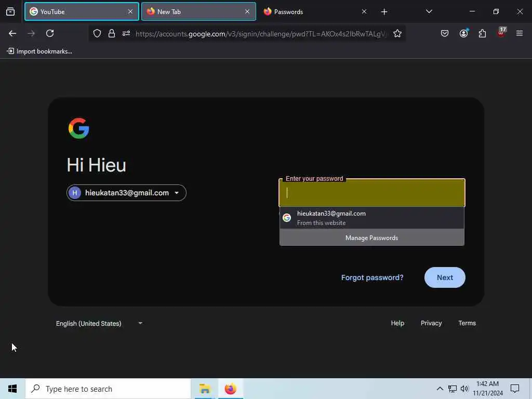Close the Passwords tab
The image size is (532, 399).
click(x=364, y=11)
